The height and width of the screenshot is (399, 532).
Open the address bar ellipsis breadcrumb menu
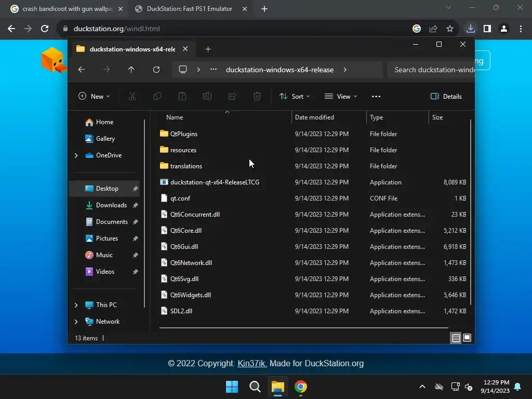tap(214, 69)
